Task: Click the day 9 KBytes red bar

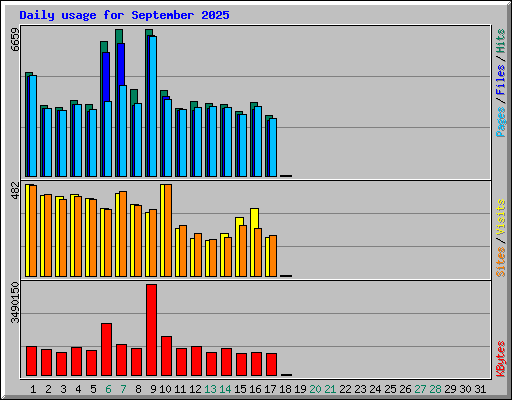Action: [x=151, y=330]
